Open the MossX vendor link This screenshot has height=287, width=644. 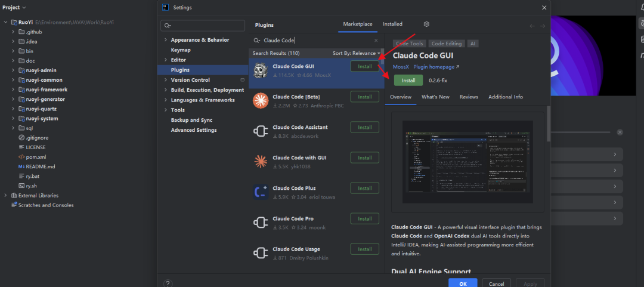401,67
